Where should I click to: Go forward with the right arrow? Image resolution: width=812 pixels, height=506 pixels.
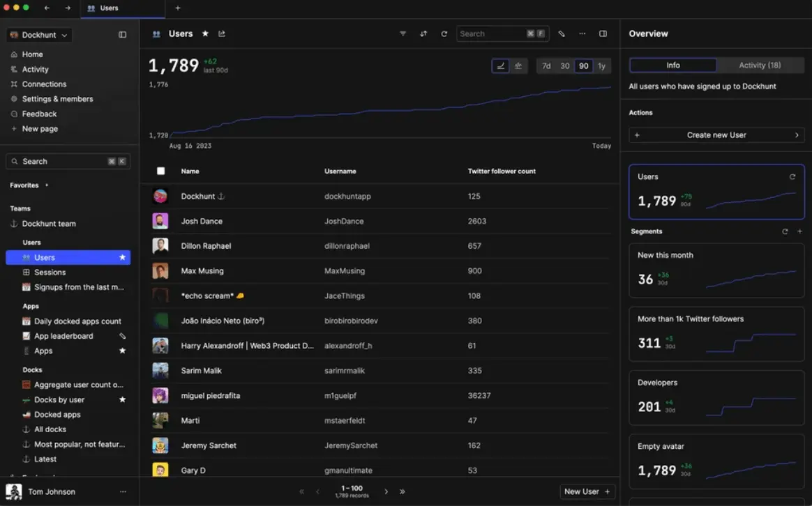(x=68, y=8)
